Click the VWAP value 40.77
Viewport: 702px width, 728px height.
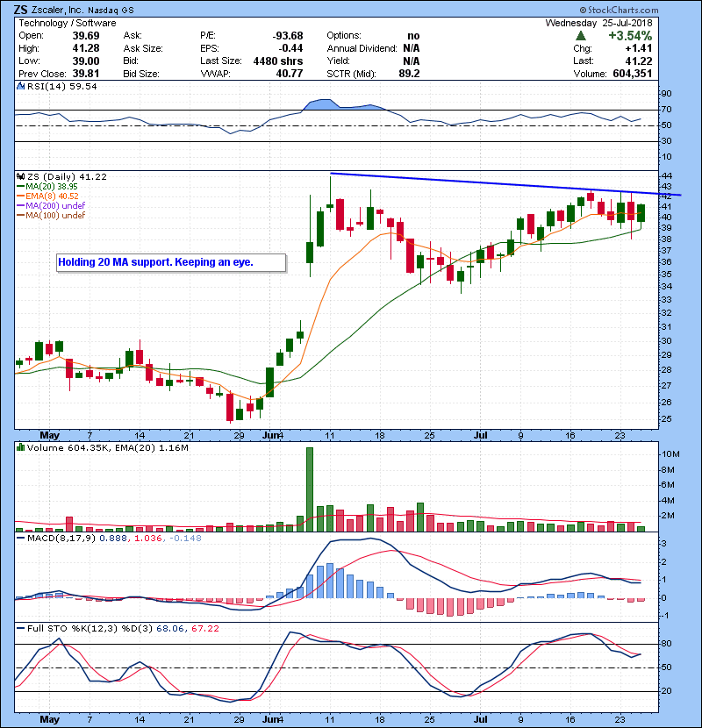click(290, 74)
